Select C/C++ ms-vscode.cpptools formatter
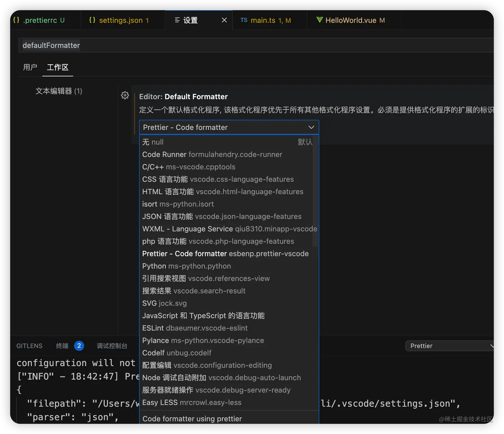504x434 pixels. [x=227, y=167]
